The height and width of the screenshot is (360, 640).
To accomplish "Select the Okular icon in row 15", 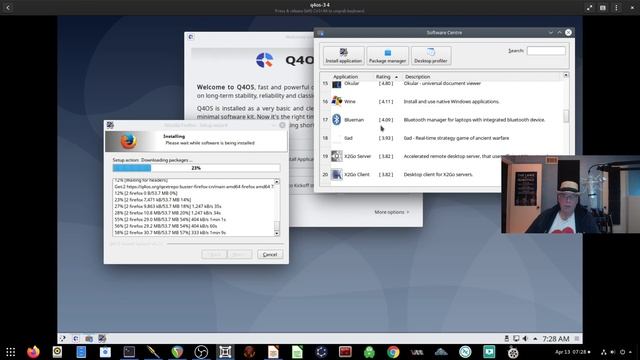I will [x=336, y=84].
